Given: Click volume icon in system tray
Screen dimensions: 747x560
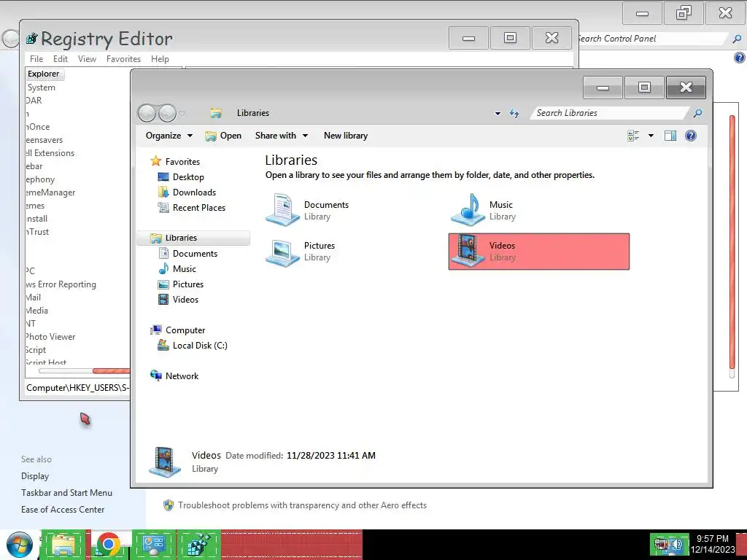Looking at the screenshot, I should (677, 545).
